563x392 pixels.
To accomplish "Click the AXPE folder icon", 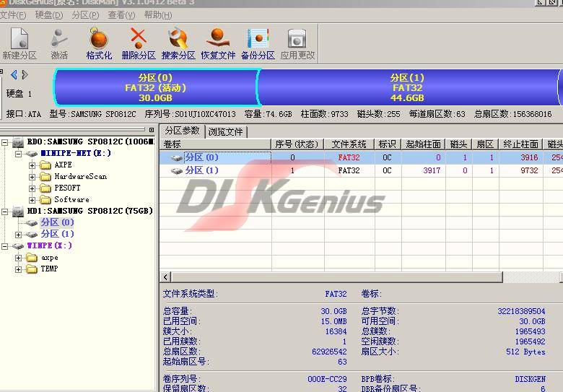I will (45, 165).
